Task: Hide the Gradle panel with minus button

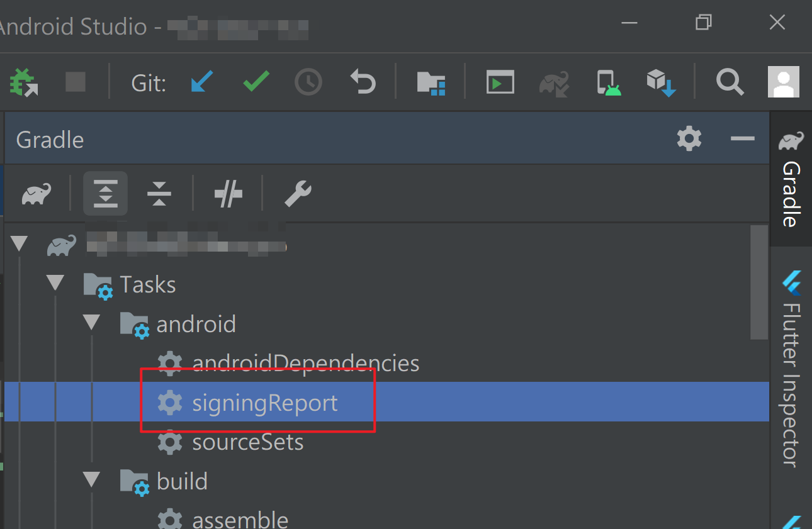Action: coord(743,138)
